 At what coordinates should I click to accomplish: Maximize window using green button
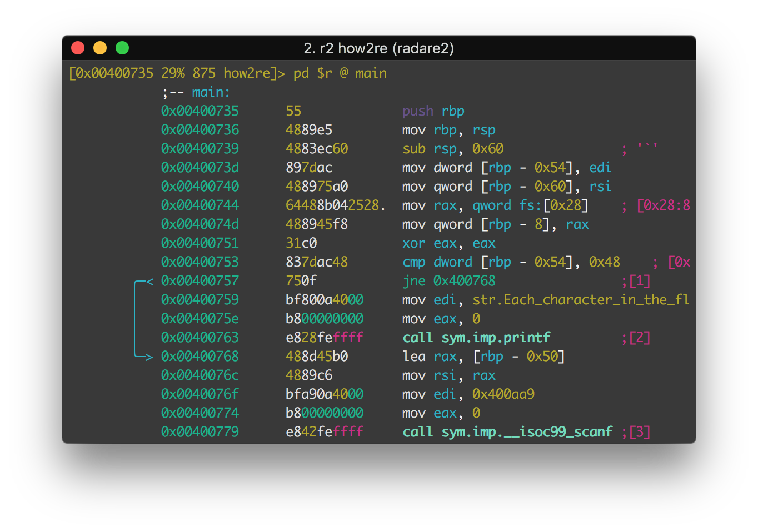[x=122, y=48]
